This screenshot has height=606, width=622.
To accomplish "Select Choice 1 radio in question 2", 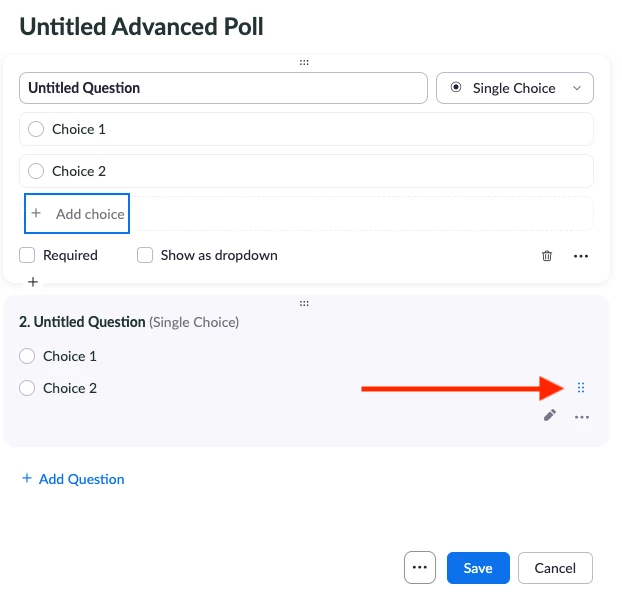I will [27, 356].
